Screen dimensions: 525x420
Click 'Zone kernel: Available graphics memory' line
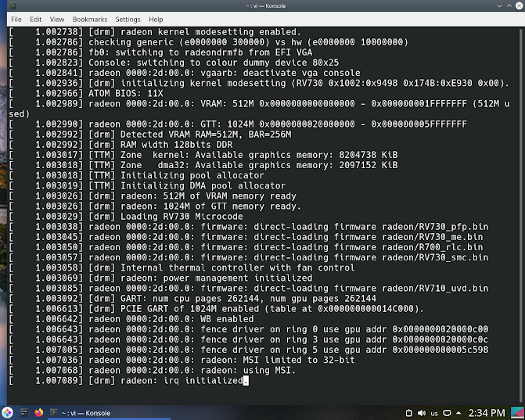tap(243, 155)
